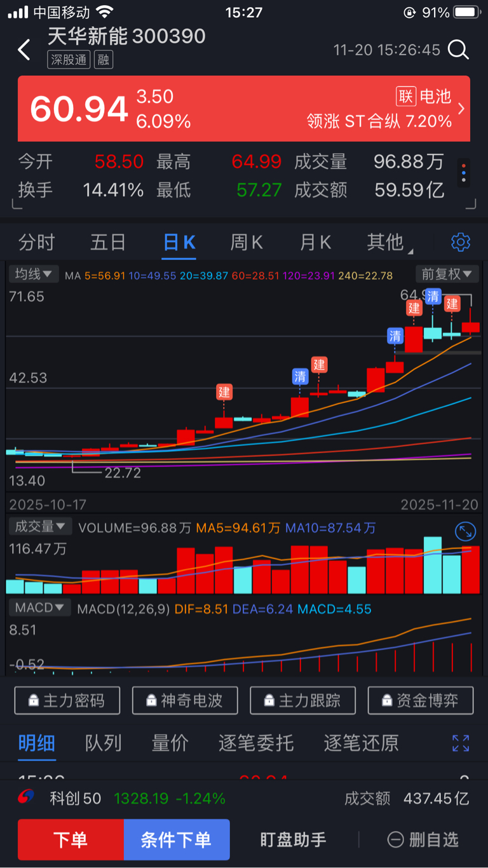Viewport: 488px width, 868px height.
Task: Tap the 科创50 index logo
Action: pos(26,798)
